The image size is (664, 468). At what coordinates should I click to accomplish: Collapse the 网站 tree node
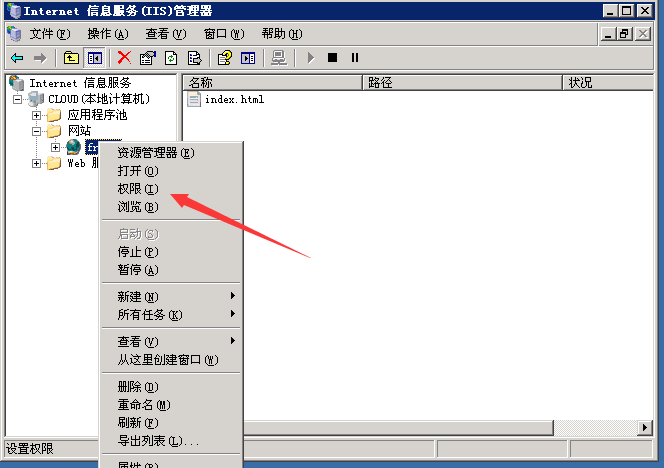36,131
